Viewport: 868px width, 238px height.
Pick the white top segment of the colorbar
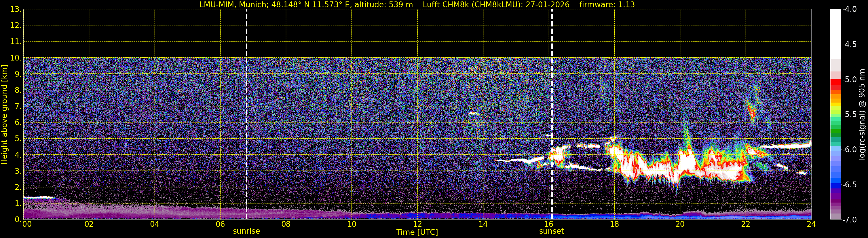tap(836, 34)
